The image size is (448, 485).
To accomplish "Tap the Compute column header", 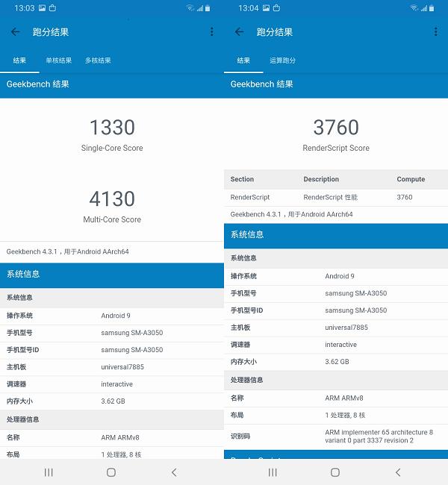I will tap(411, 179).
